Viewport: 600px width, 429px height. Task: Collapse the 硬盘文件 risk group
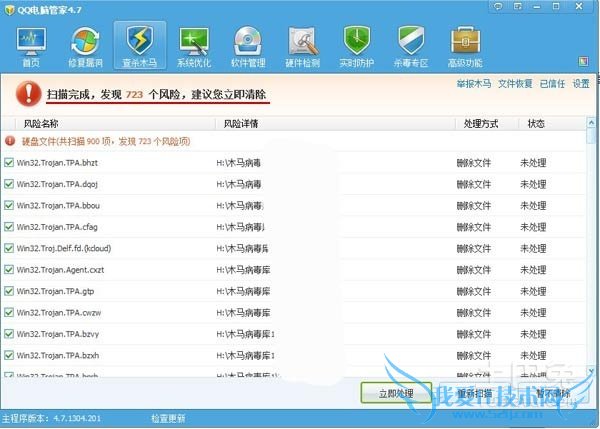[x=10, y=141]
